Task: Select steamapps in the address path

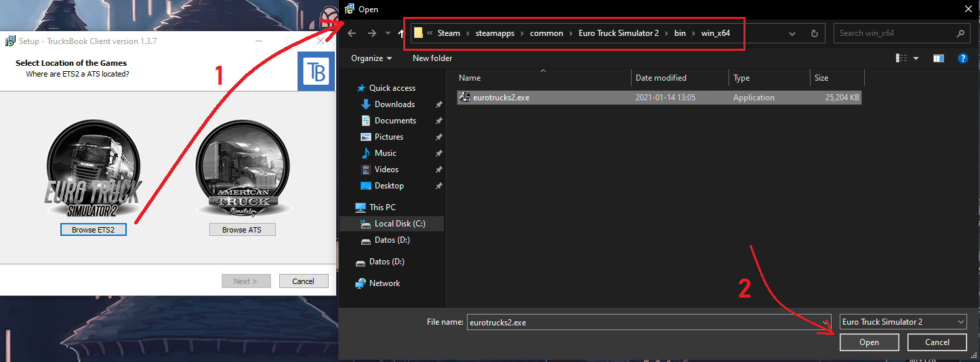Action: pyautogui.click(x=493, y=33)
